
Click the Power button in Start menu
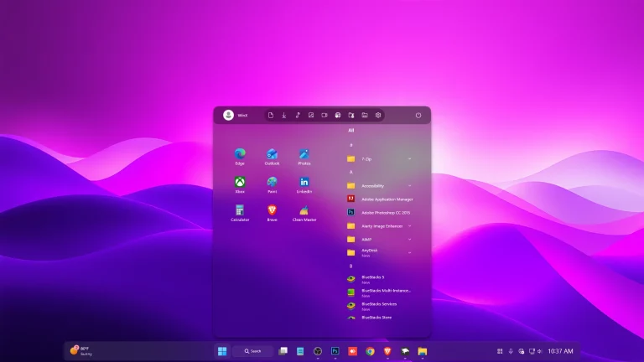(418, 116)
